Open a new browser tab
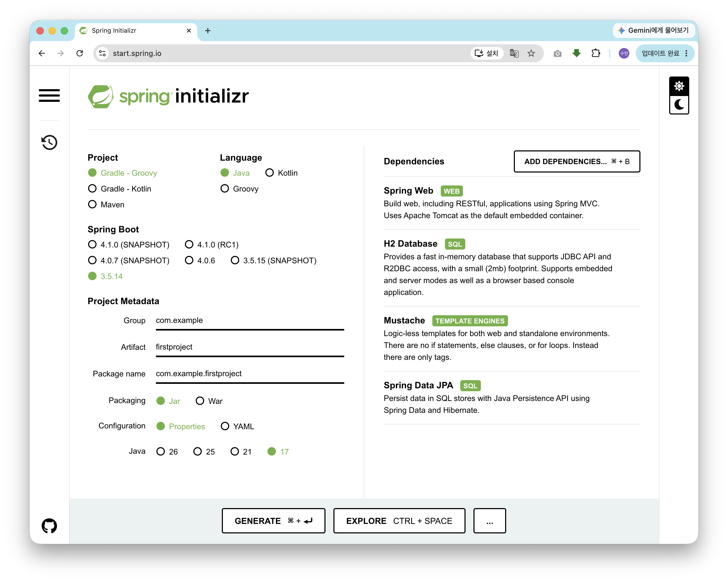The image size is (728, 583). tap(208, 31)
